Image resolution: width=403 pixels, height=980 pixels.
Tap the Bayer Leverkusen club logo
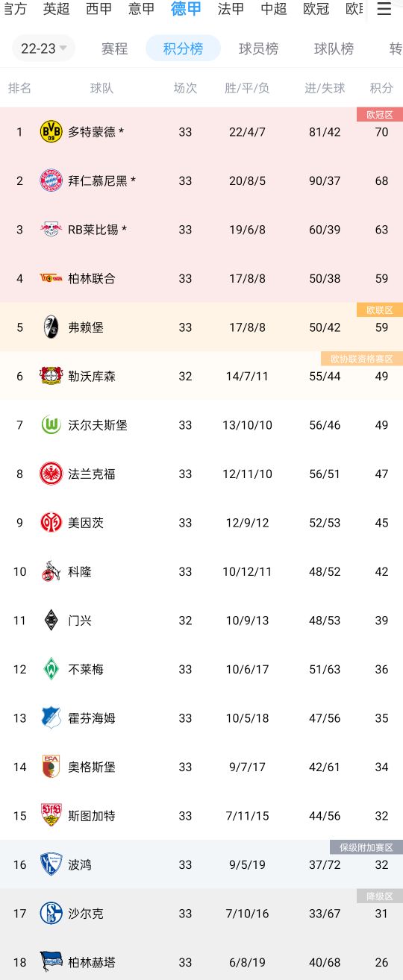click(x=51, y=376)
